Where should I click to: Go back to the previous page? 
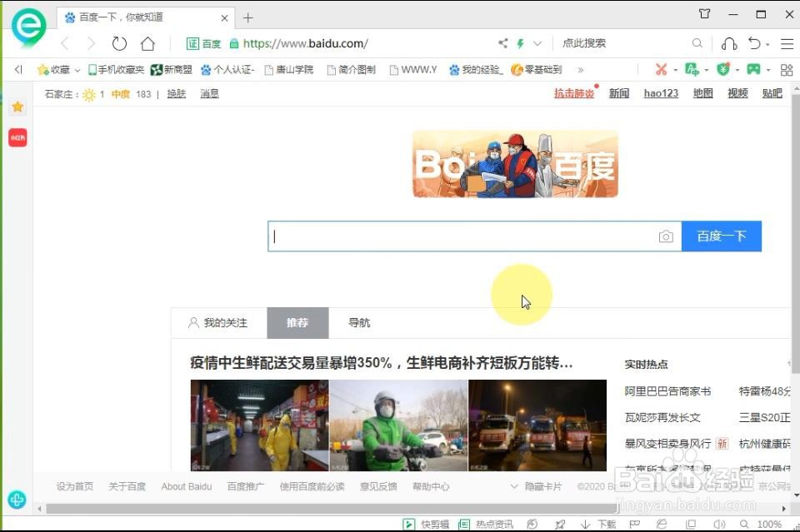coord(65,44)
